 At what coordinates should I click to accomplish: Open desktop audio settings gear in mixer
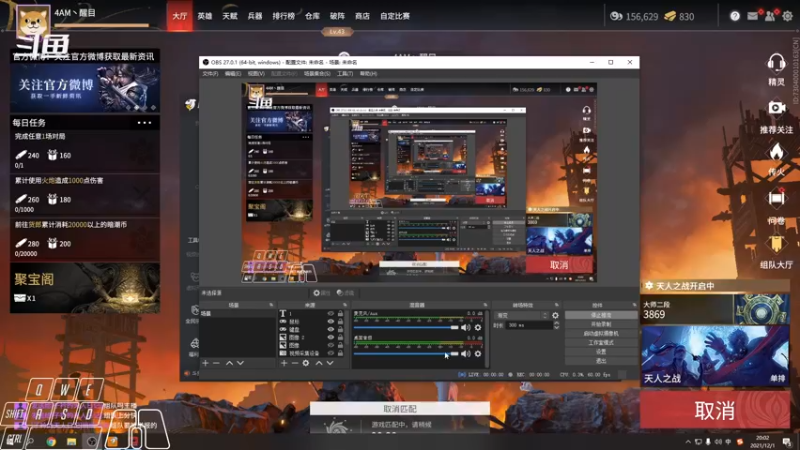(478, 354)
